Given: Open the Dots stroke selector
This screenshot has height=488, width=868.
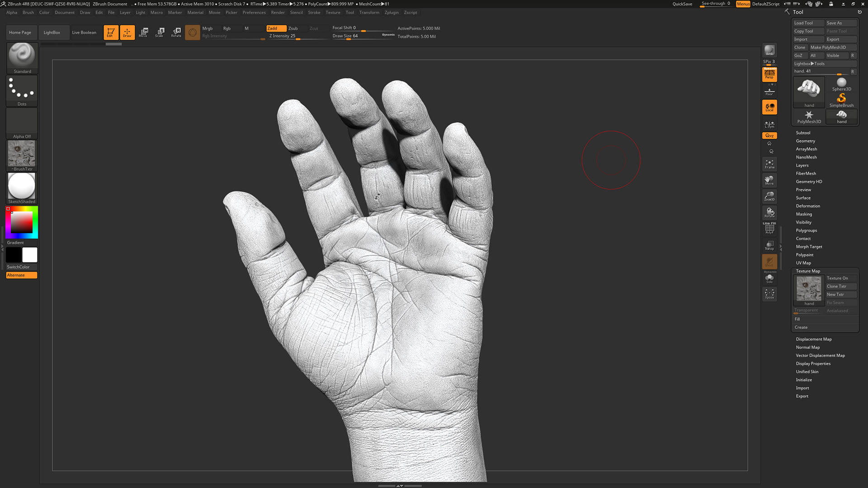Looking at the screenshot, I should 22,91.
